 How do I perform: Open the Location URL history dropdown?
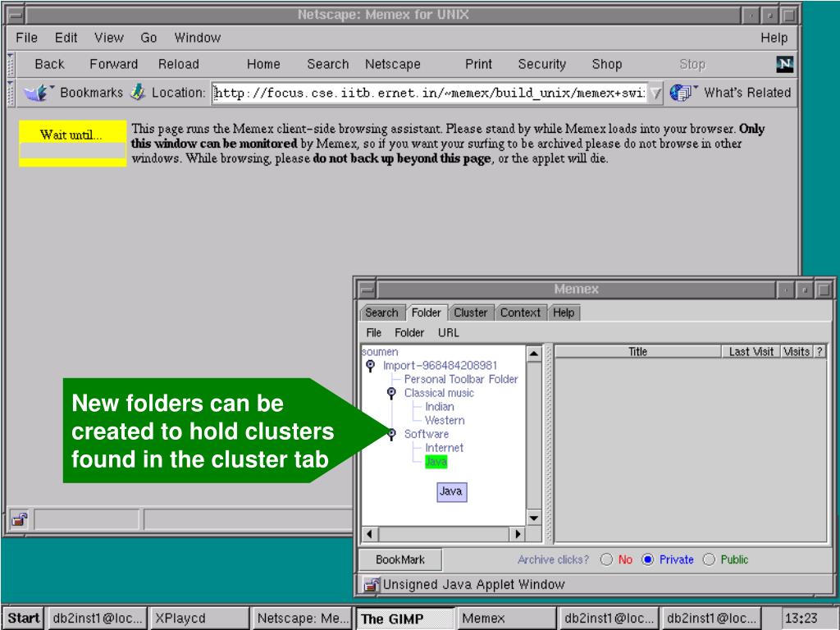pyautogui.click(x=655, y=94)
